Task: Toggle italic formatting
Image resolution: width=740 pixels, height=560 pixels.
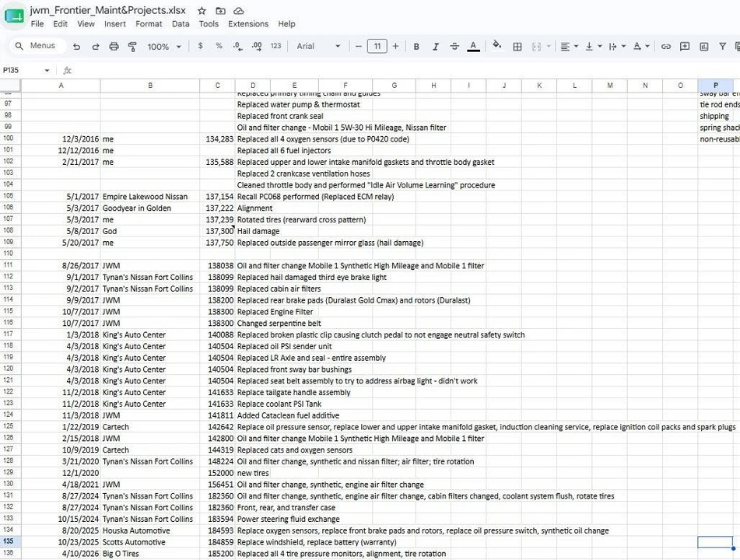Action: [x=436, y=46]
